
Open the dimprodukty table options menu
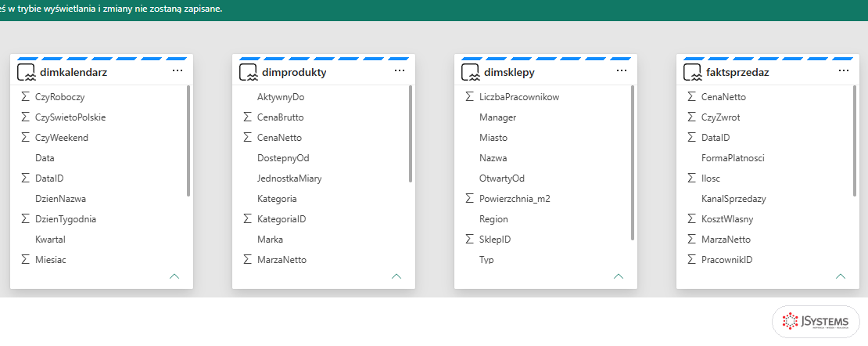(x=399, y=71)
